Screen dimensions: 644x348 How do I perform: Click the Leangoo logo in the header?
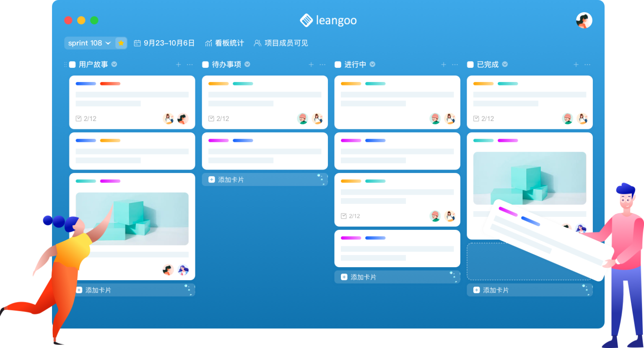(x=329, y=20)
